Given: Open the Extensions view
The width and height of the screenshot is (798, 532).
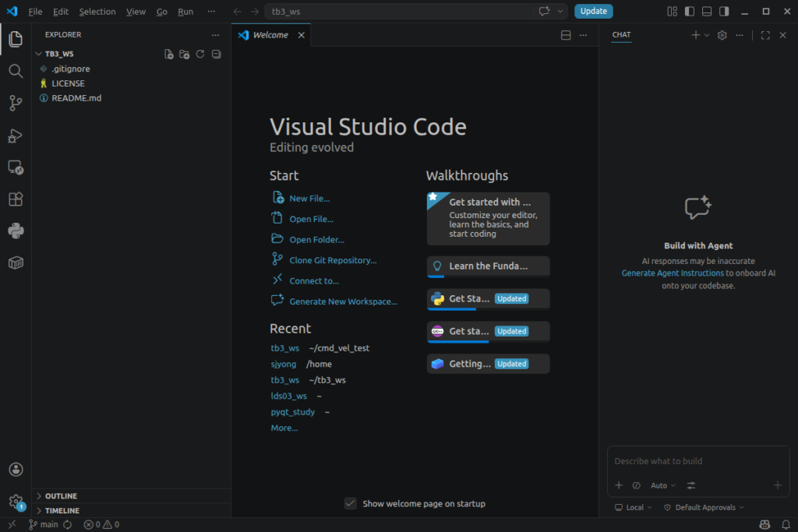Looking at the screenshot, I should tap(16, 199).
